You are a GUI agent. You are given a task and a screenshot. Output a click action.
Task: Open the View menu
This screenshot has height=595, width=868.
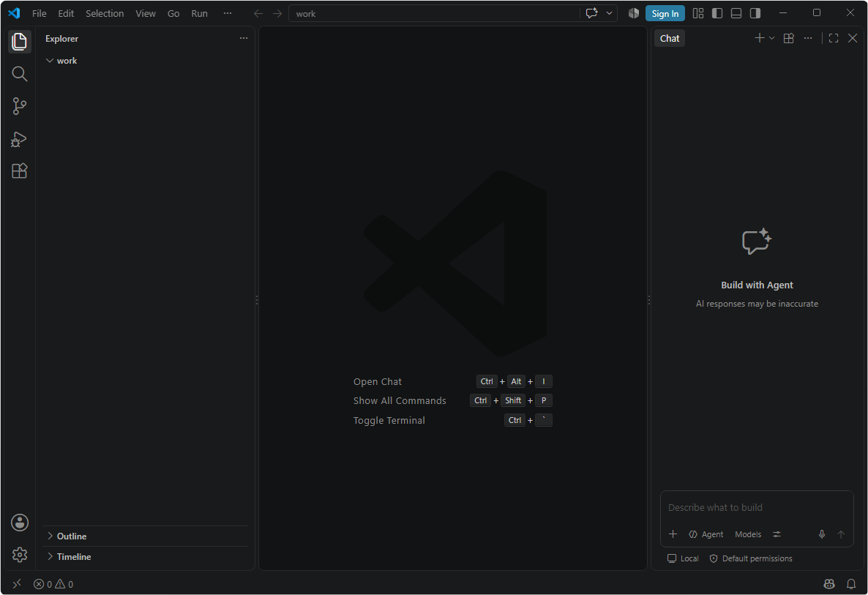click(x=146, y=13)
